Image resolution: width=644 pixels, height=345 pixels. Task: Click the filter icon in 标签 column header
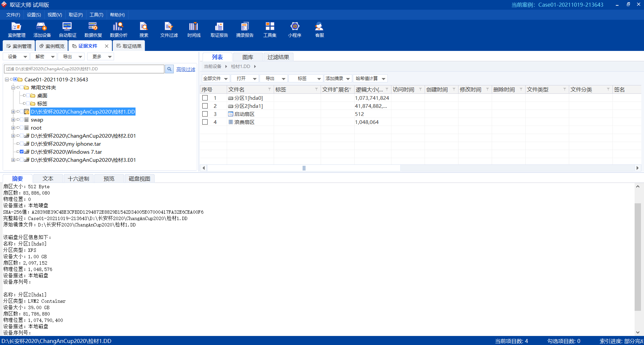316,89
